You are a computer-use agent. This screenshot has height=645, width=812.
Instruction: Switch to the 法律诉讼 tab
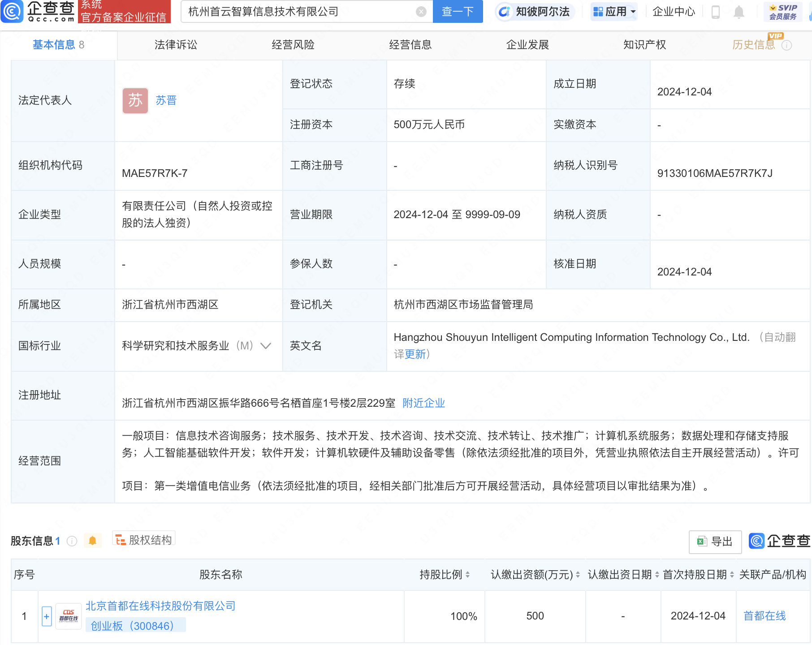point(176,45)
